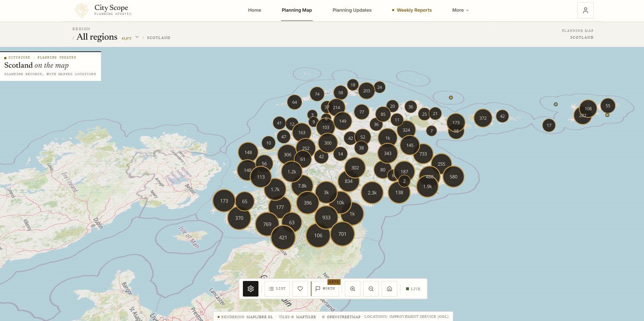644x321 pixels.
Task: Select the Planning Map tab
Action: pyautogui.click(x=297, y=10)
